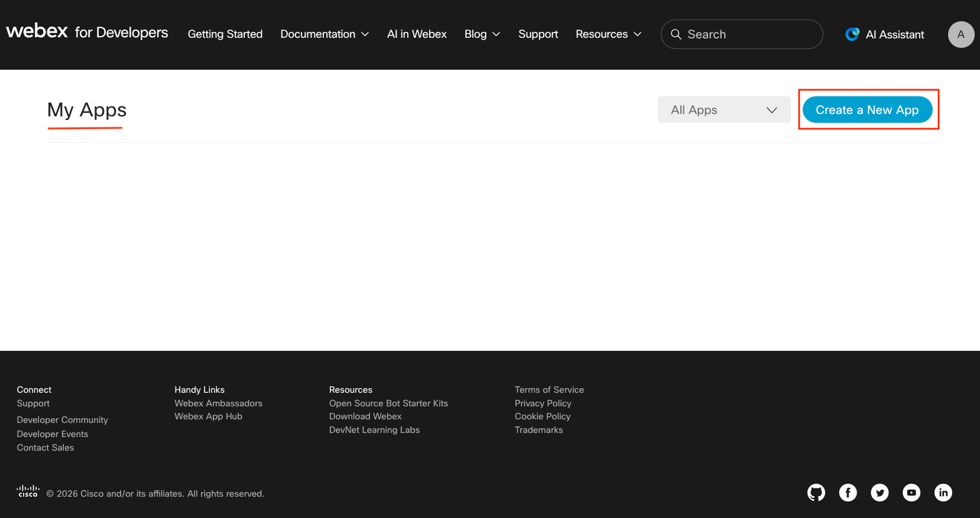
Task: Go to Getting Started
Action: click(x=225, y=34)
